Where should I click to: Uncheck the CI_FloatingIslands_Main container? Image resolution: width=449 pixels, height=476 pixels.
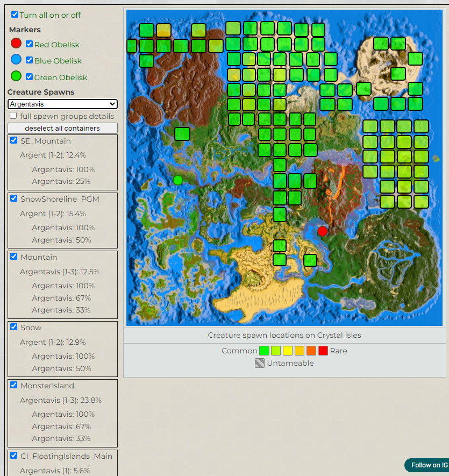point(13,456)
